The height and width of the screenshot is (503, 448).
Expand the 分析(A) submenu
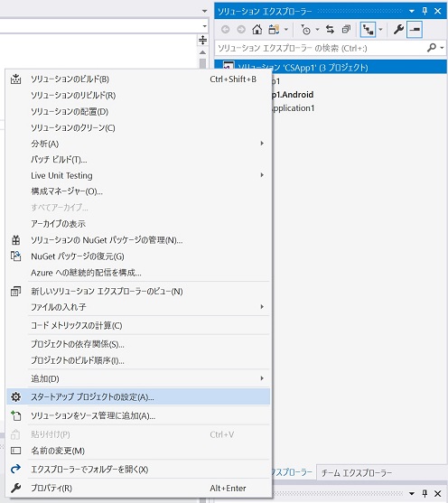tap(262, 144)
